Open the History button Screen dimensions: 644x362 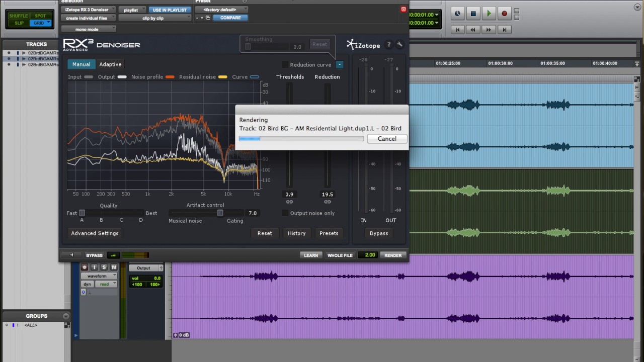[297, 233]
